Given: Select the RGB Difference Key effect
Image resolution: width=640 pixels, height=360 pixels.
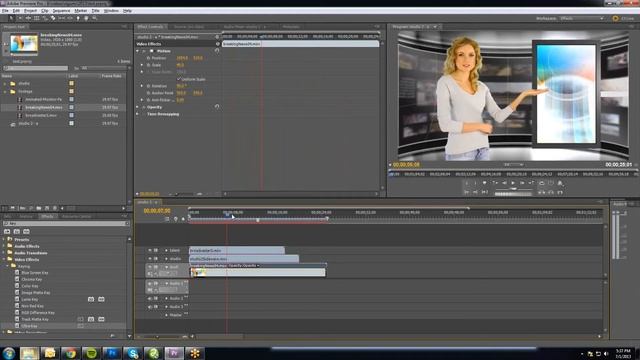Looking at the screenshot, I should pos(38,313).
